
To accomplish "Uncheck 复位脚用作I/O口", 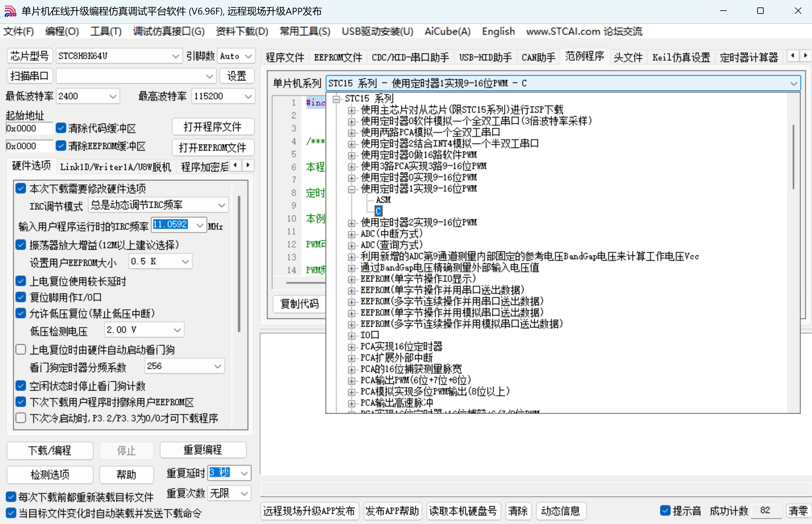I will [21, 297].
